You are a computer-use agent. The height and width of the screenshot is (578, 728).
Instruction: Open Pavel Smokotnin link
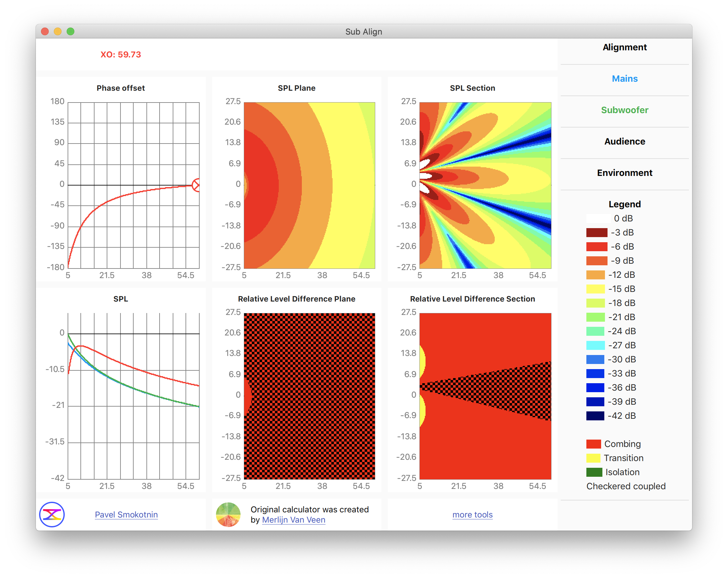[x=126, y=515]
